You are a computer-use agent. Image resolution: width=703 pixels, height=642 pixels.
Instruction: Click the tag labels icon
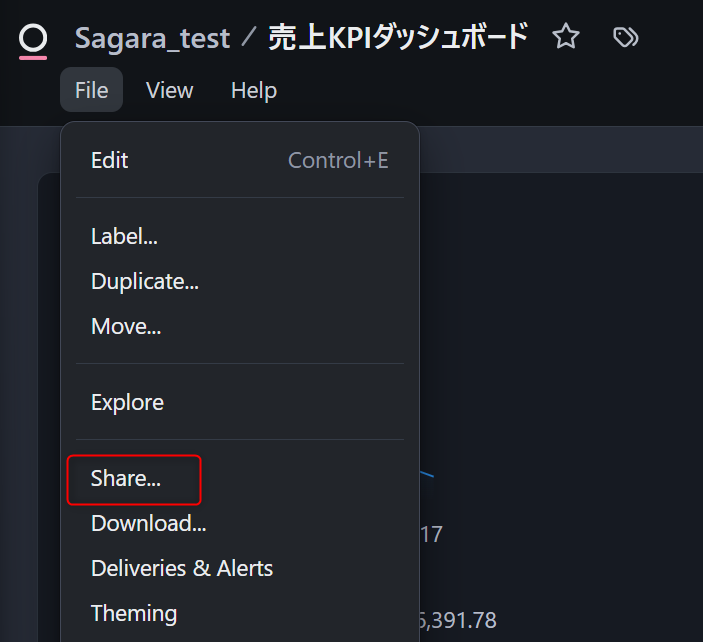[x=626, y=38]
